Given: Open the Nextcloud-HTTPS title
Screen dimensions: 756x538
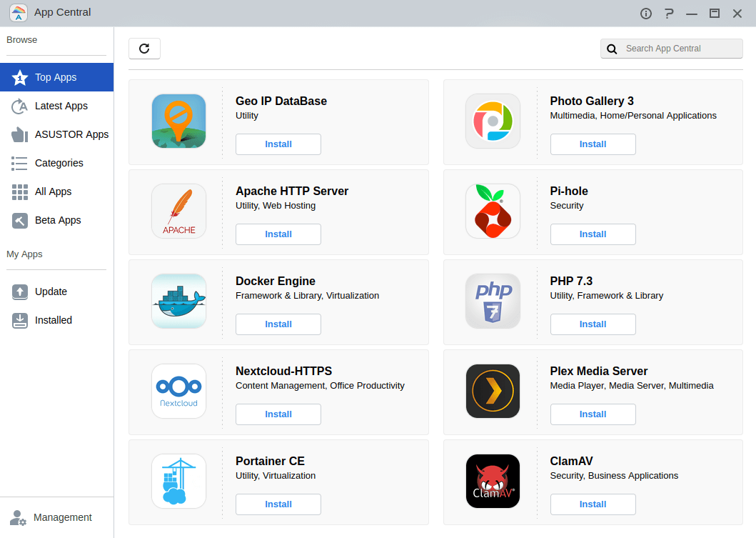Looking at the screenshot, I should (283, 371).
